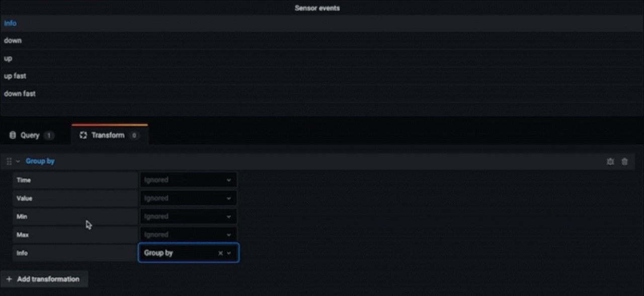Switch to the Query tab
The image size is (644, 296).
[x=31, y=135]
